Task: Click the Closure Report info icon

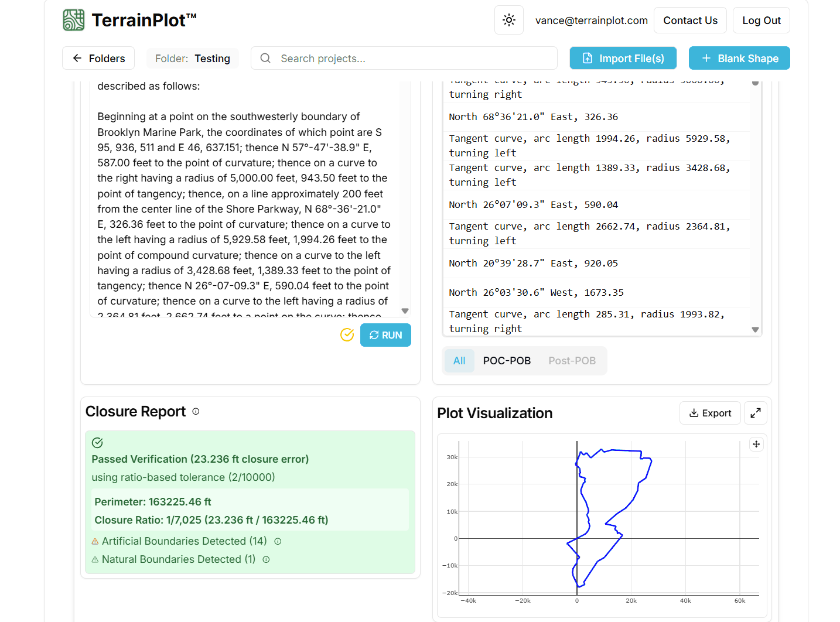Action: (196, 412)
